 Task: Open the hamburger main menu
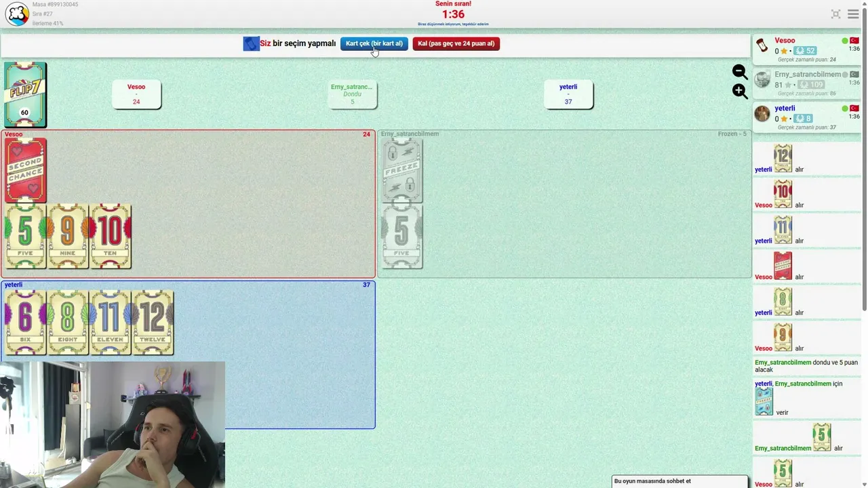click(853, 14)
